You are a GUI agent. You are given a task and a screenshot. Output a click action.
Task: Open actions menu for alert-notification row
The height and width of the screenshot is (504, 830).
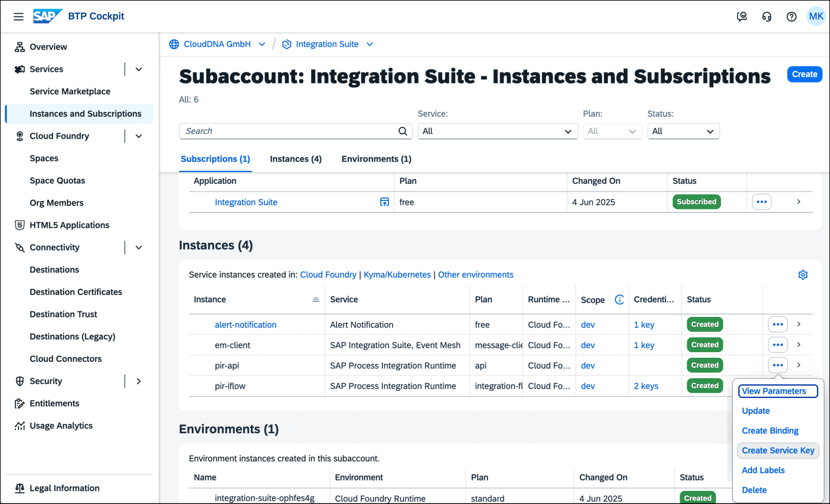(x=777, y=324)
